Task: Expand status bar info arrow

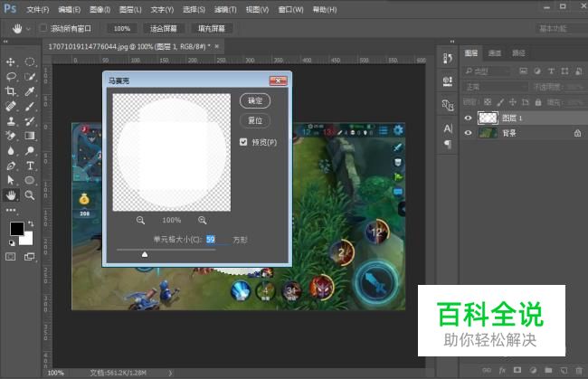Action: pyautogui.click(x=170, y=373)
